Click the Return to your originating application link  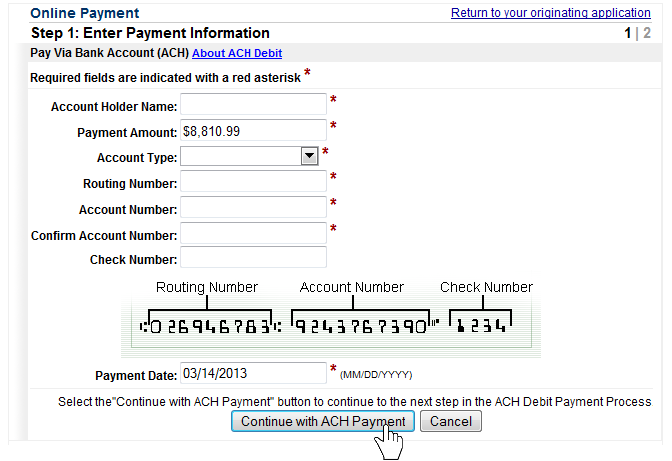(x=550, y=13)
